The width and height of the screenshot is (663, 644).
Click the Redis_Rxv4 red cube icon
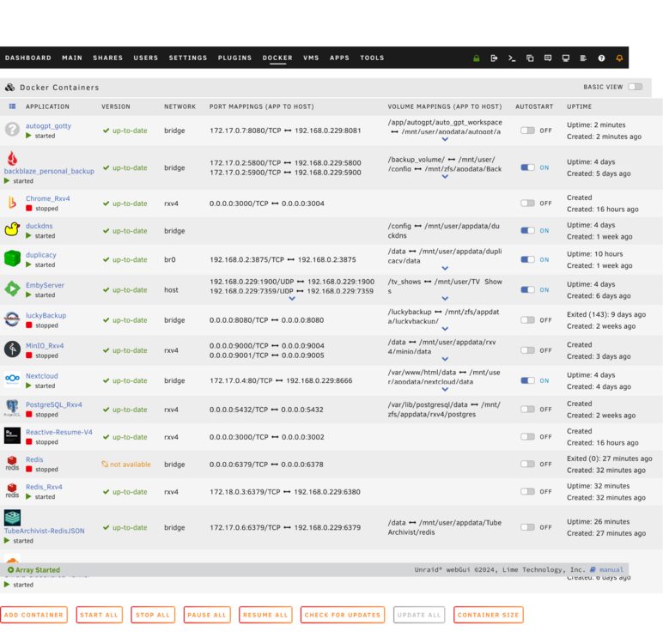(12, 490)
